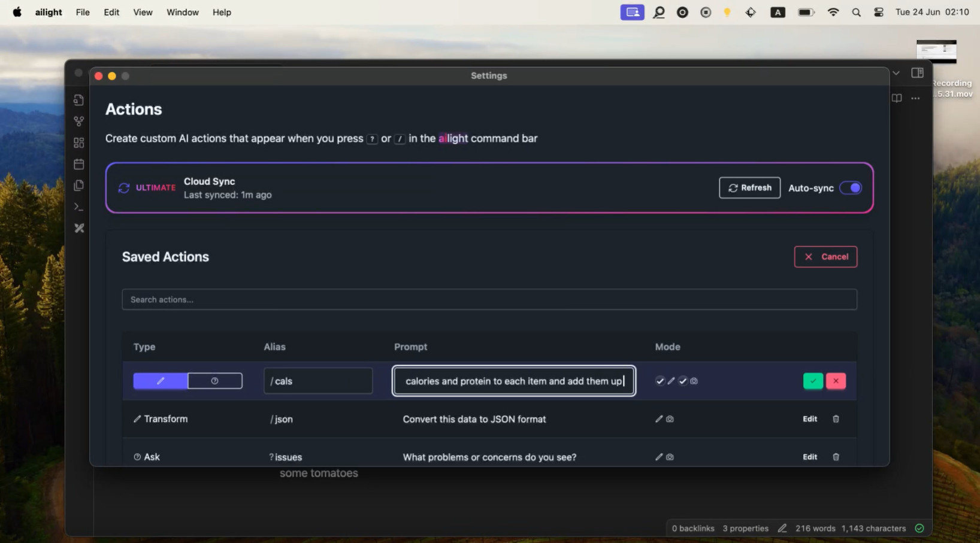Open the View menu

(143, 12)
